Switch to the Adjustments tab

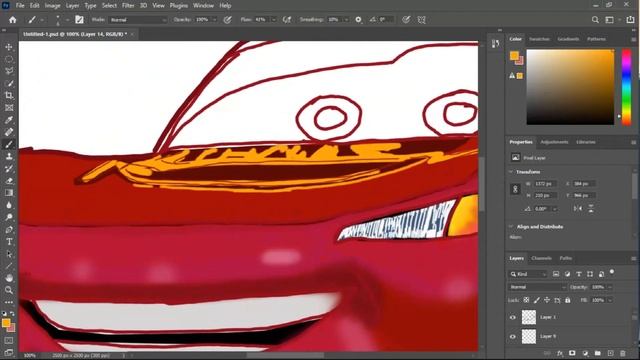(x=554, y=142)
